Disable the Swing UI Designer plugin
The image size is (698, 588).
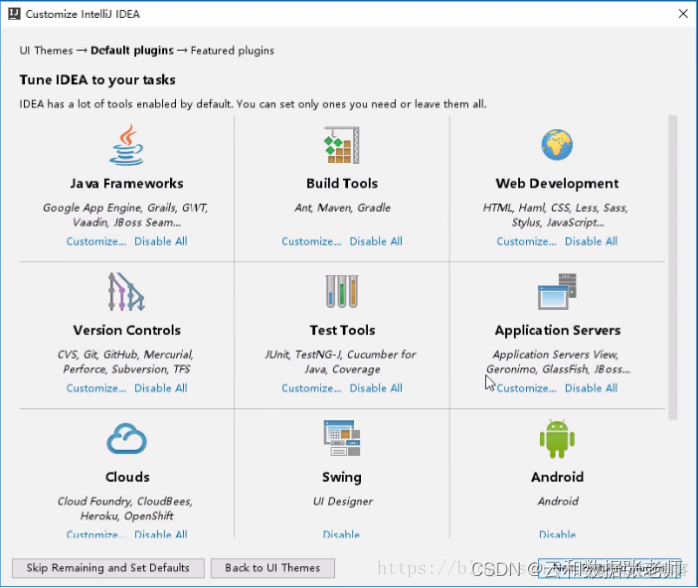pyautogui.click(x=341, y=534)
